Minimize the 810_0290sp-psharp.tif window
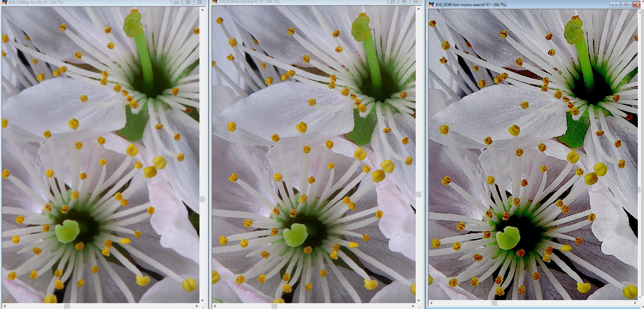Image resolution: width=644 pixels, height=309 pixels. (392, 1)
